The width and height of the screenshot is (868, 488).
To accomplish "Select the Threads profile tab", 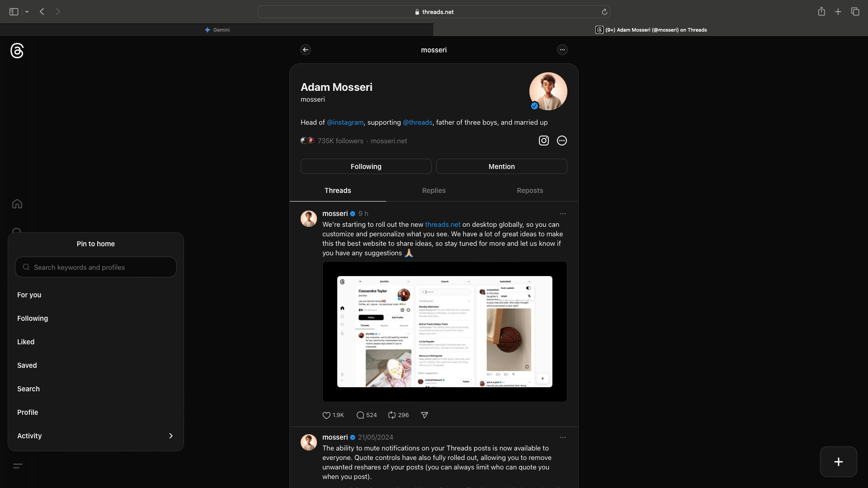I will pyautogui.click(x=338, y=191).
